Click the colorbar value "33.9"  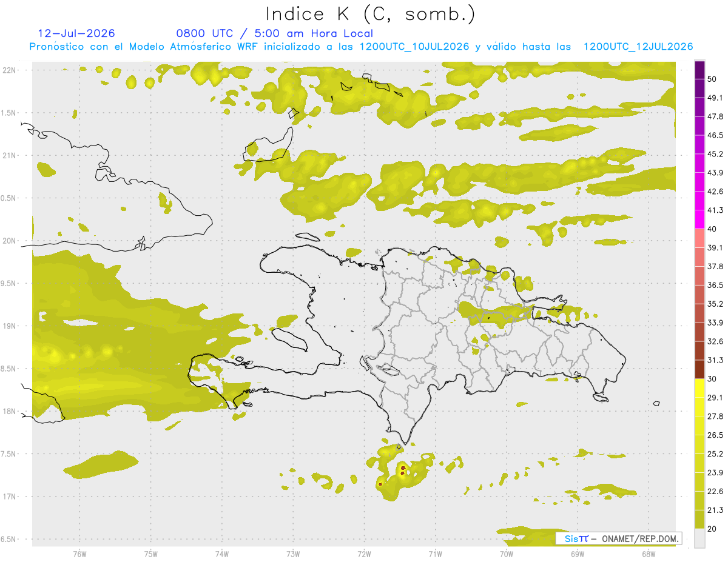pos(715,323)
